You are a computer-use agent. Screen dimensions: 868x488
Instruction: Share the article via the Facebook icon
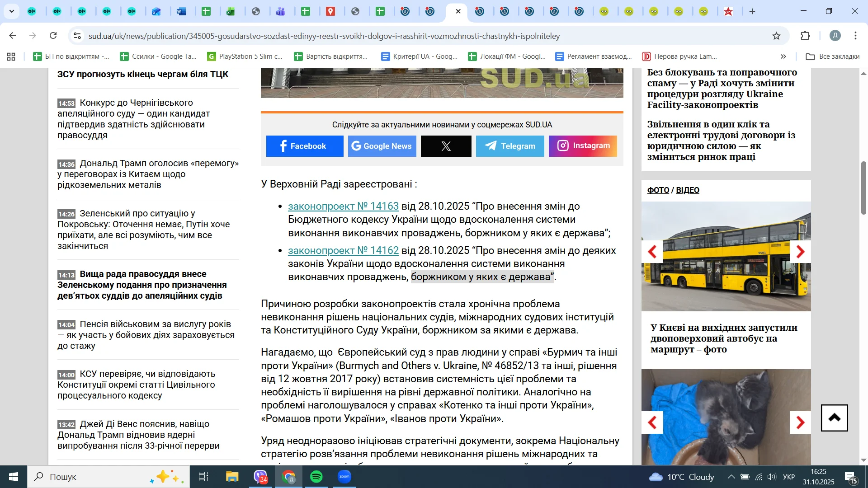[305, 146]
